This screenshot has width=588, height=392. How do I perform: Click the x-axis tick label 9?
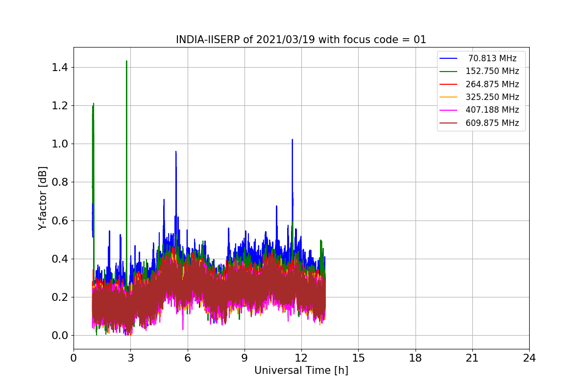(245, 358)
